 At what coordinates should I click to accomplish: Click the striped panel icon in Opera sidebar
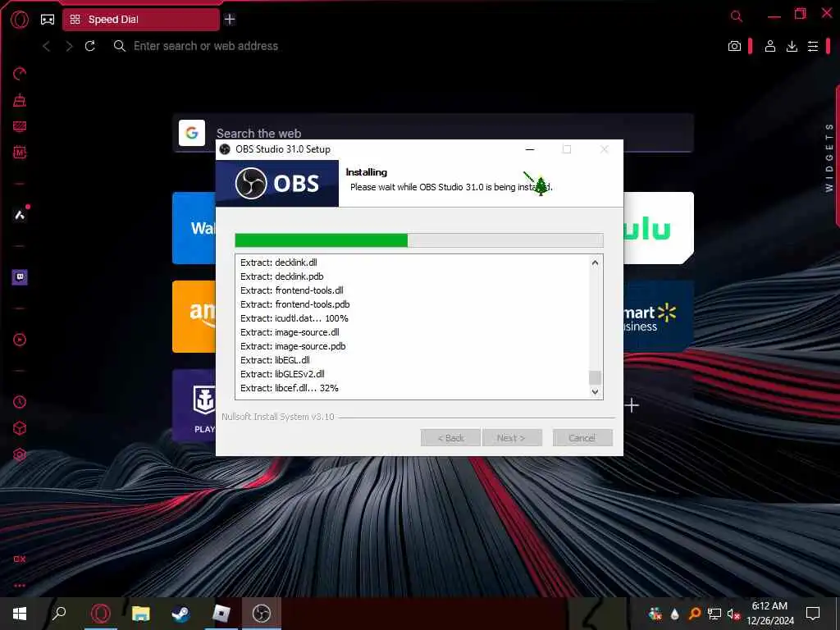point(20,126)
